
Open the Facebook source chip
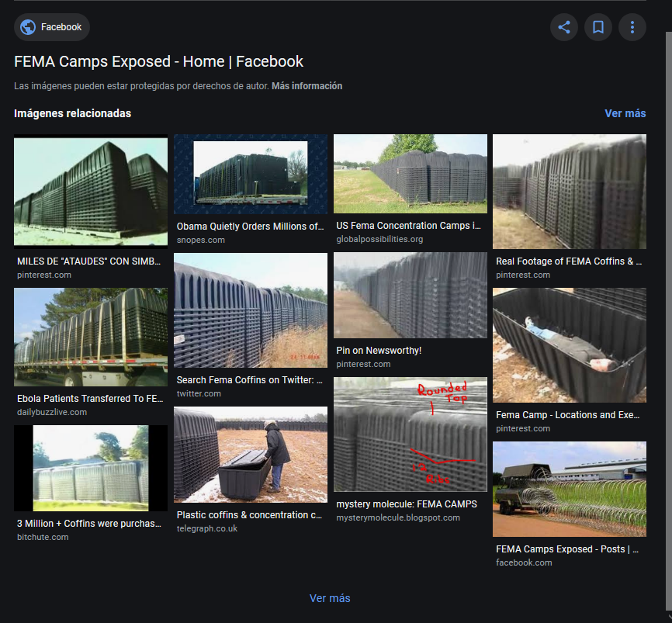(52, 27)
